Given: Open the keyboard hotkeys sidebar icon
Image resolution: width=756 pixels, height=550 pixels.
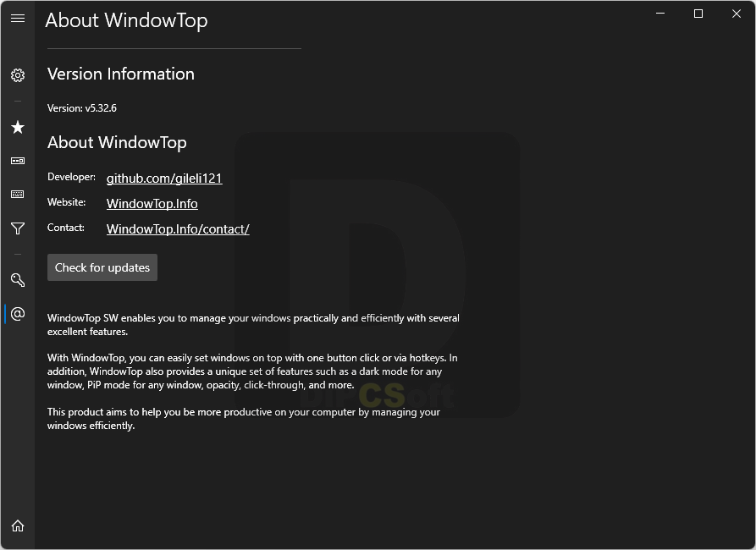Looking at the screenshot, I should 18,195.
